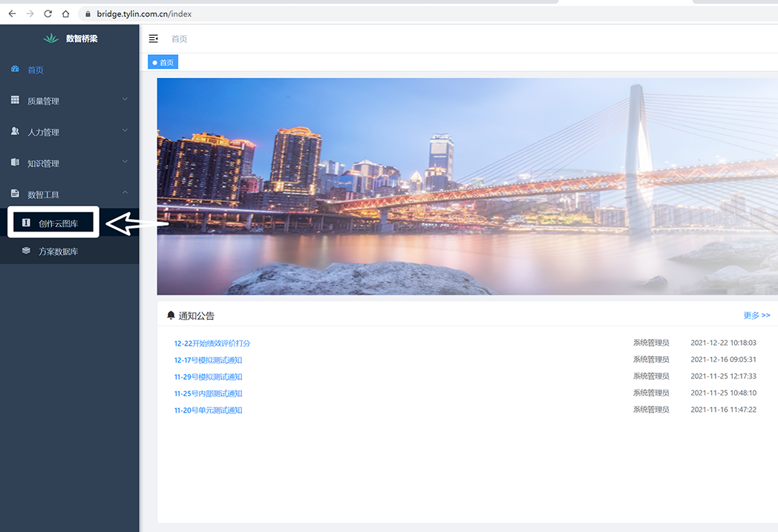778x532 pixels.
Task: Go to browser home icon
Action: 65,14
